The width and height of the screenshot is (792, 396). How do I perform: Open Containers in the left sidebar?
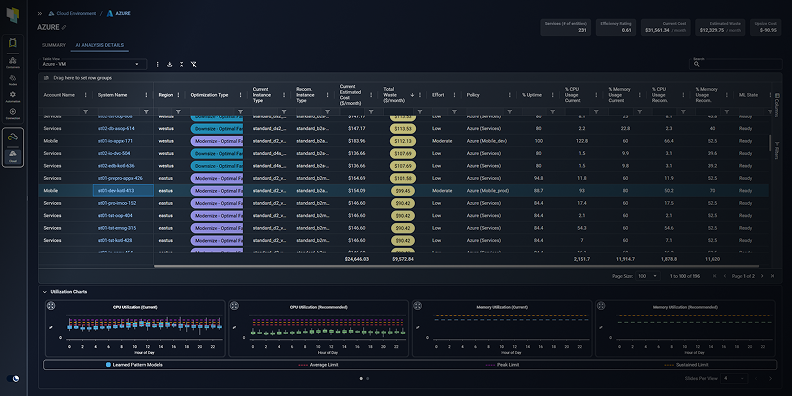tap(13, 63)
